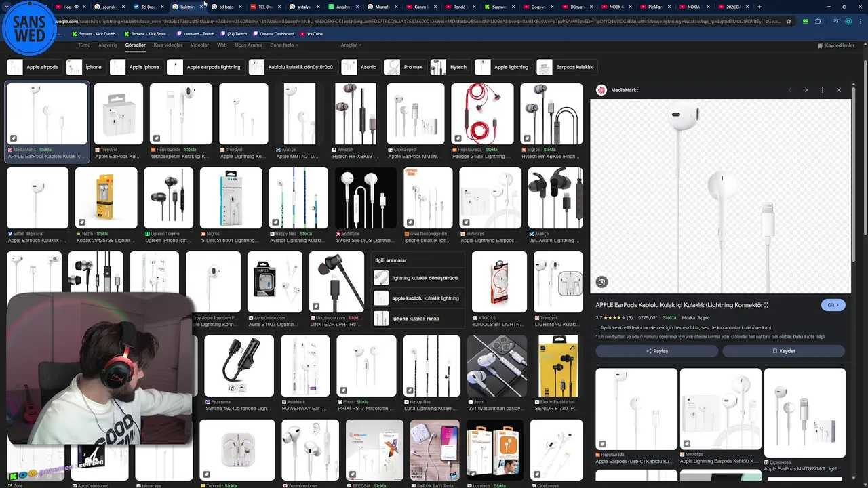Click the Google Lens icon on preview image
The width and height of the screenshot is (868, 488).
tap(601, 282)
